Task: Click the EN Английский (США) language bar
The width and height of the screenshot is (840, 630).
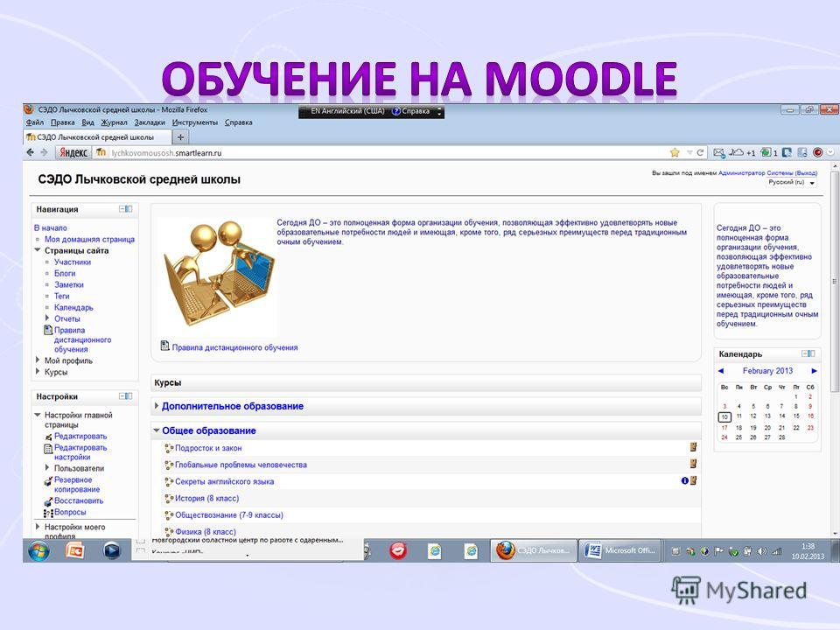Action: click(347, 111)
